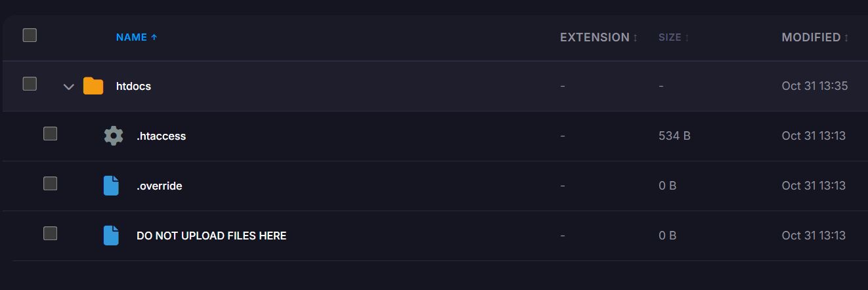This screenshot has height=290, width=868.
Task: Click the Modified column sort arrows icon
Action: pyautogui.click(x=846, y=38)
